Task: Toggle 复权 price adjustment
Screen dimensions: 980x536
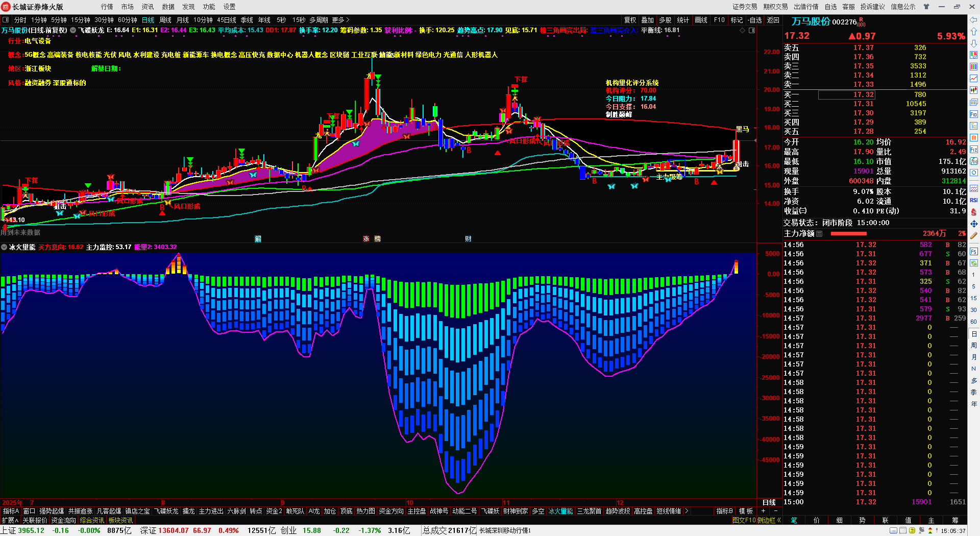Action: tap(630, 20)
